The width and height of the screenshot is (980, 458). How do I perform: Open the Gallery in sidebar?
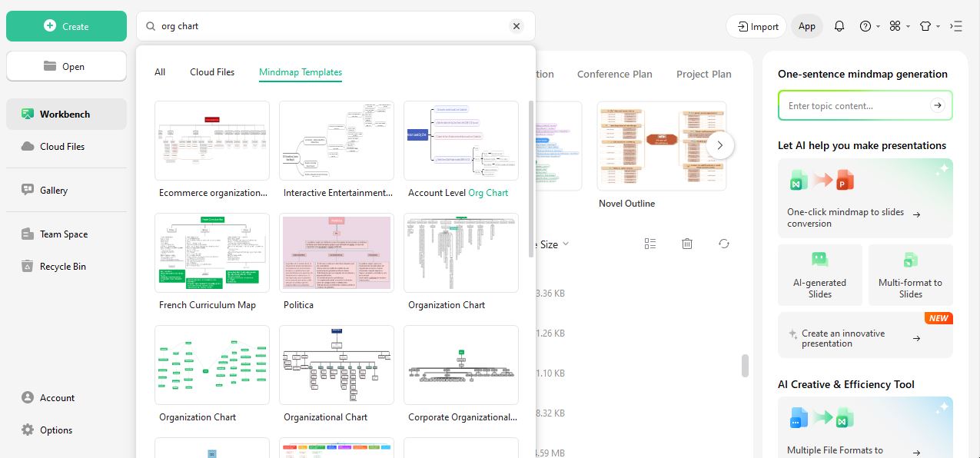coord(66,190)
